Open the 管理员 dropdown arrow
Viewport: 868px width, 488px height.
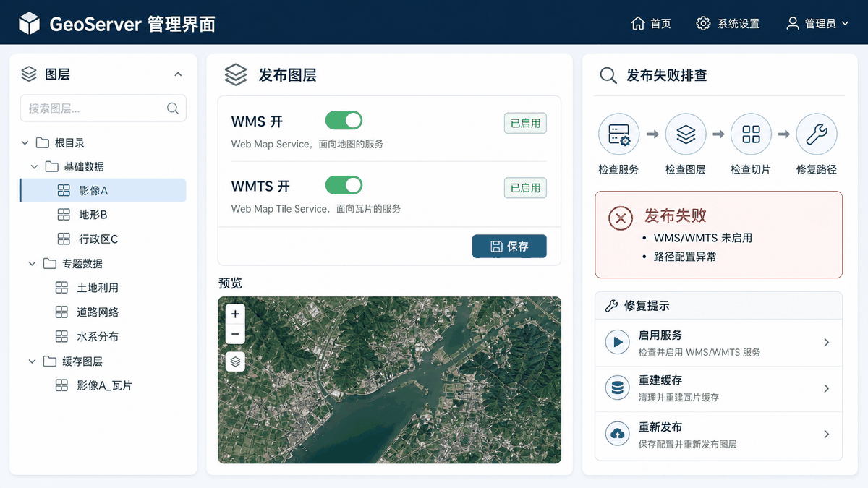(x=845, y=24)
